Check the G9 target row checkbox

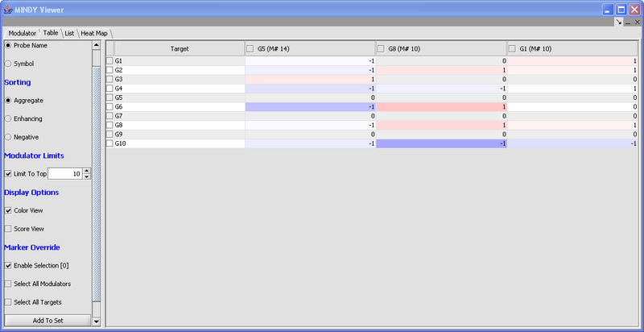109,135
